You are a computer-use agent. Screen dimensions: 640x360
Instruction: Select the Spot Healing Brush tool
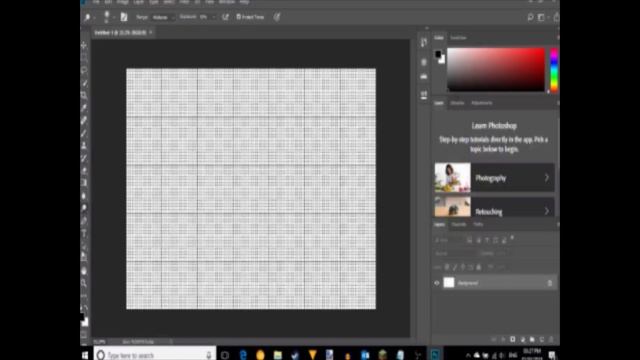pyautogui.click(x=84, y=120)
